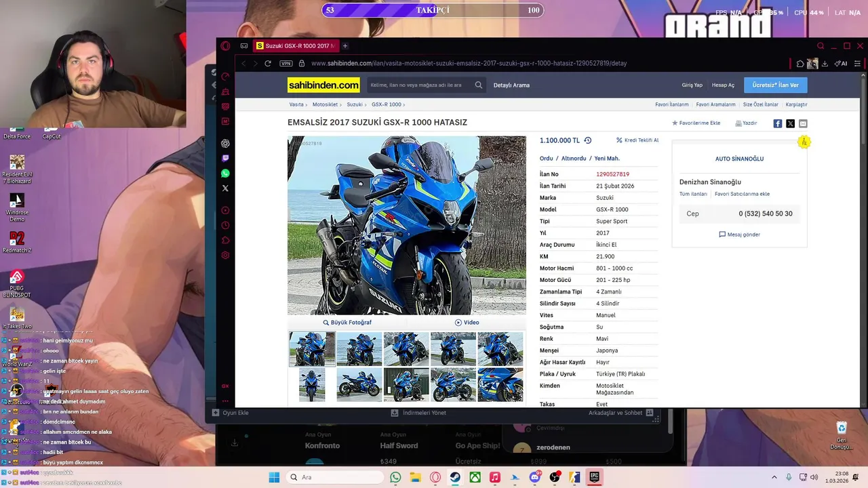Click the sahibinden.com logo
Viewport: 868px width, 488px height.
coord(324,85)
